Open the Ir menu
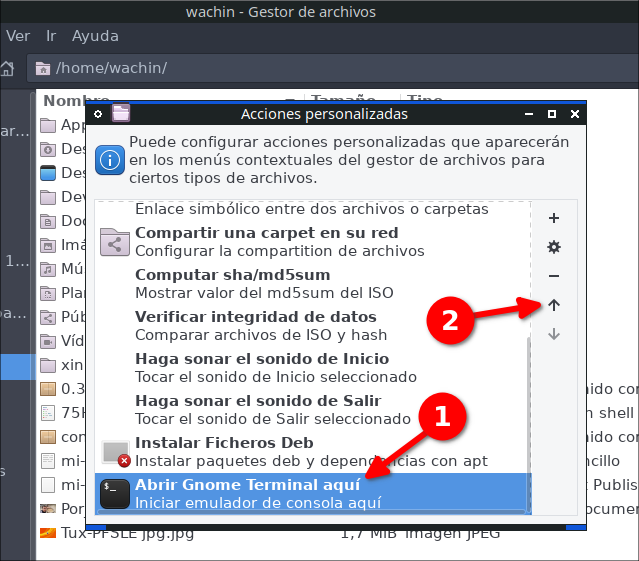The image size is (639, 561). 51,36
